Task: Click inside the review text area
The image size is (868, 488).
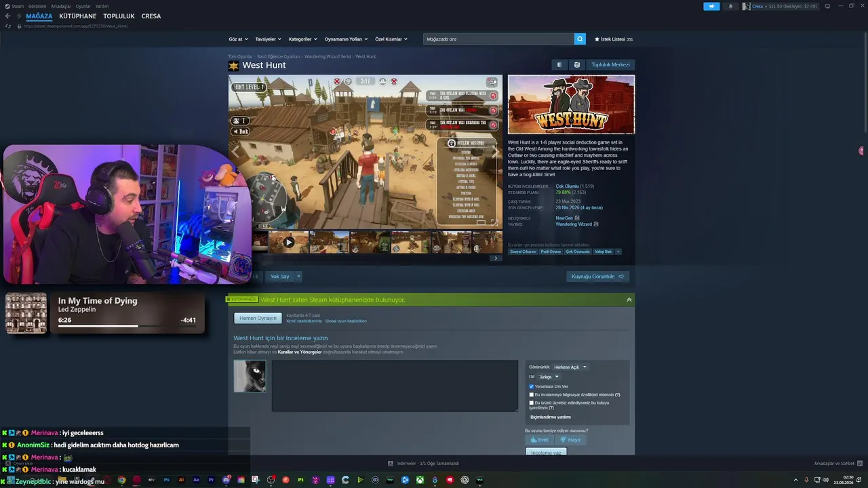Action: 395,386
